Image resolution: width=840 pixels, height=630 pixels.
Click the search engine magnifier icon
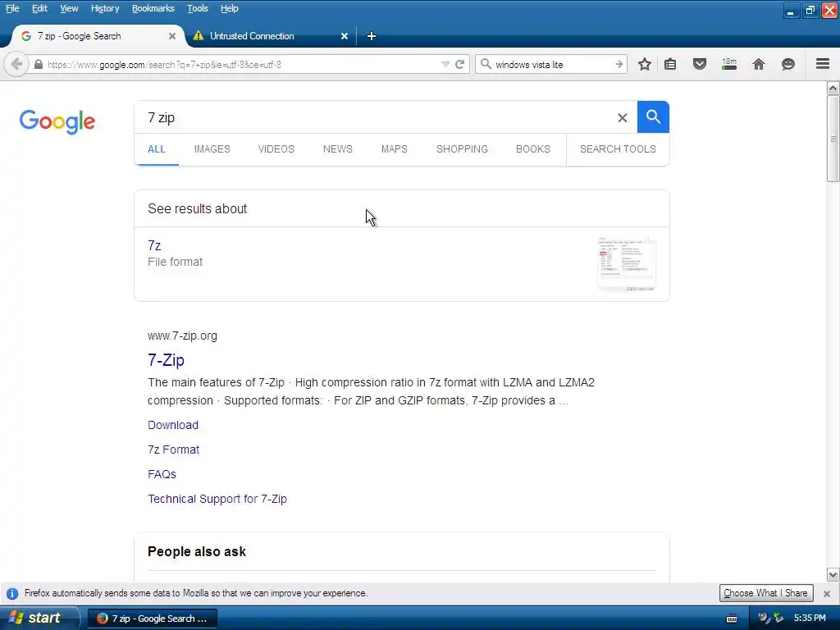pos(486,64)
